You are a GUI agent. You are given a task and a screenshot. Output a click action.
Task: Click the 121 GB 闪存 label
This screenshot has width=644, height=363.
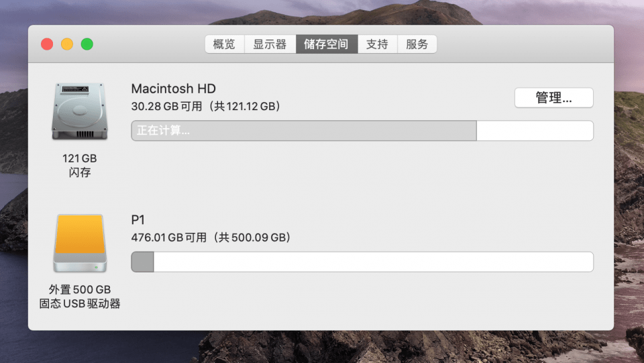80,165
